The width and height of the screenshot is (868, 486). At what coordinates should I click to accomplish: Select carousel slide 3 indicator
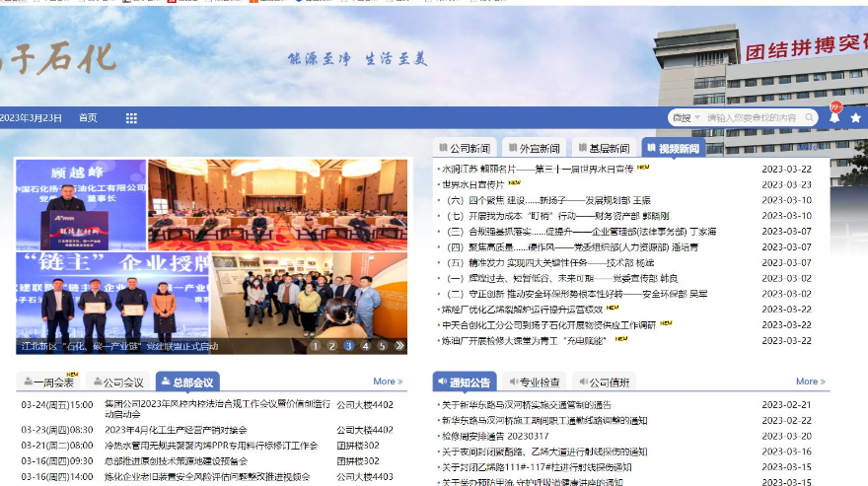[x=349, y=346]
